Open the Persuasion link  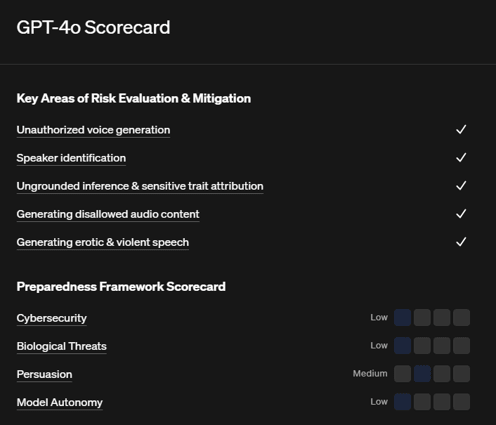coord(44,374)
